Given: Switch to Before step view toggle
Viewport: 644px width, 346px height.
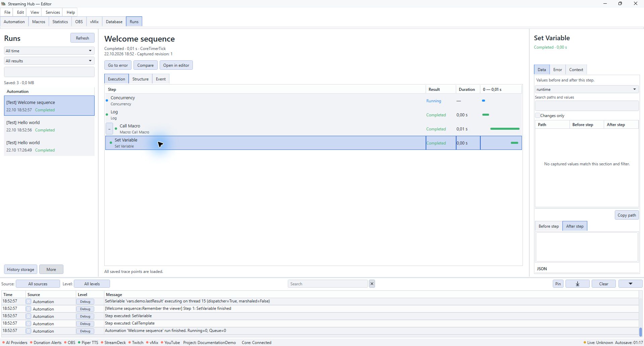Looking at the screenshot, I should [x=548, y=226].
